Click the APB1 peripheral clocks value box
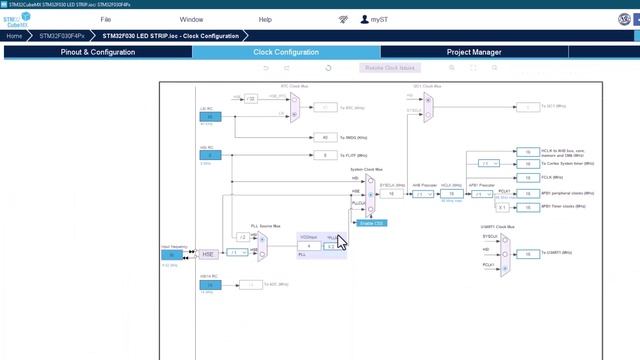The image size is (640, 360). coord(528,193)
